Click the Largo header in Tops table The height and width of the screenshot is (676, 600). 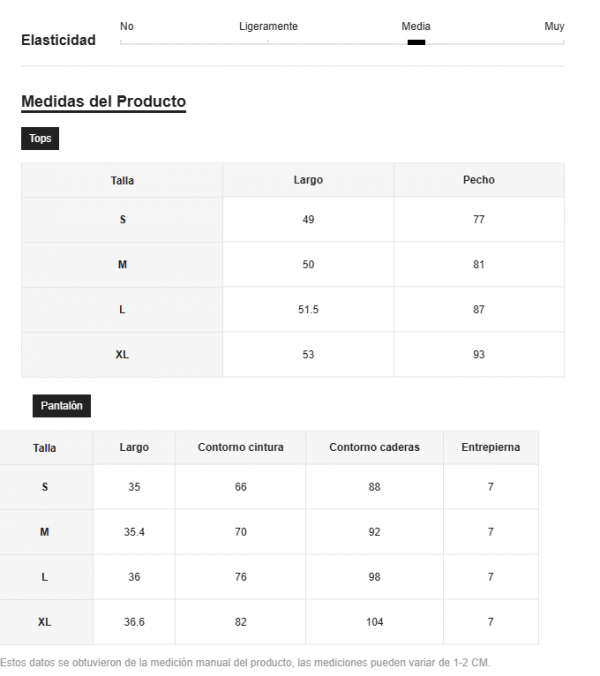308,180
